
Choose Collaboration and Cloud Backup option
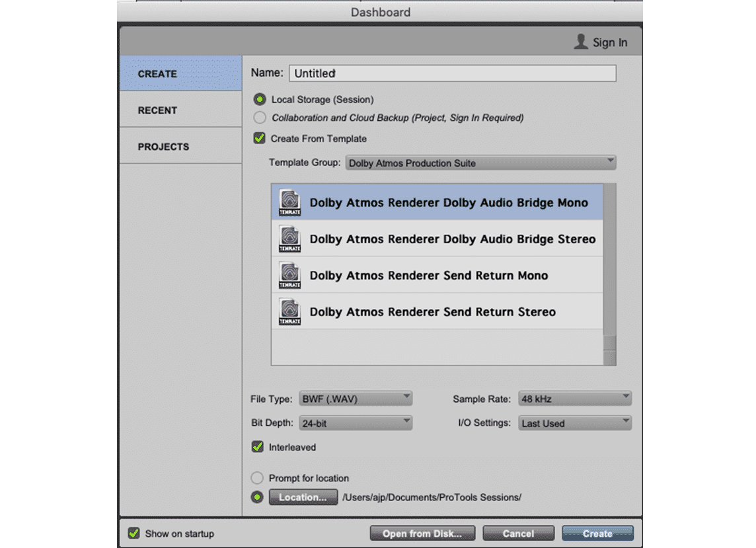[260, 118]
